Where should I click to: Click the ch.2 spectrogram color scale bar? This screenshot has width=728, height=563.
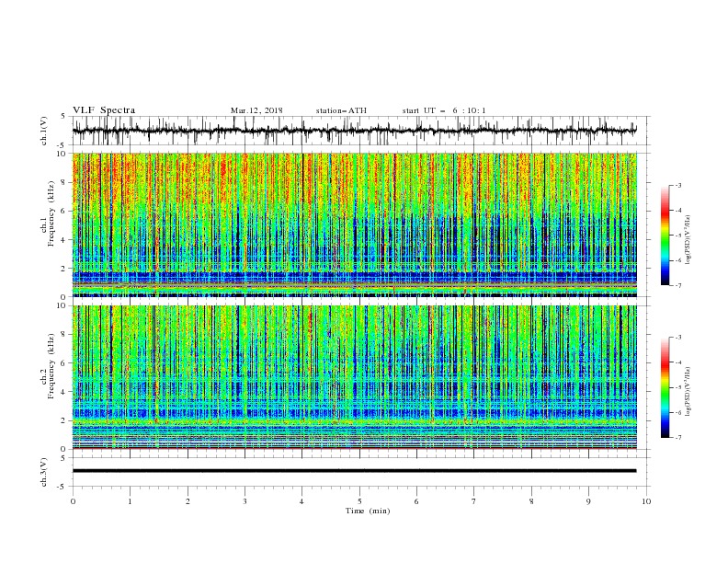click(665, 387)
